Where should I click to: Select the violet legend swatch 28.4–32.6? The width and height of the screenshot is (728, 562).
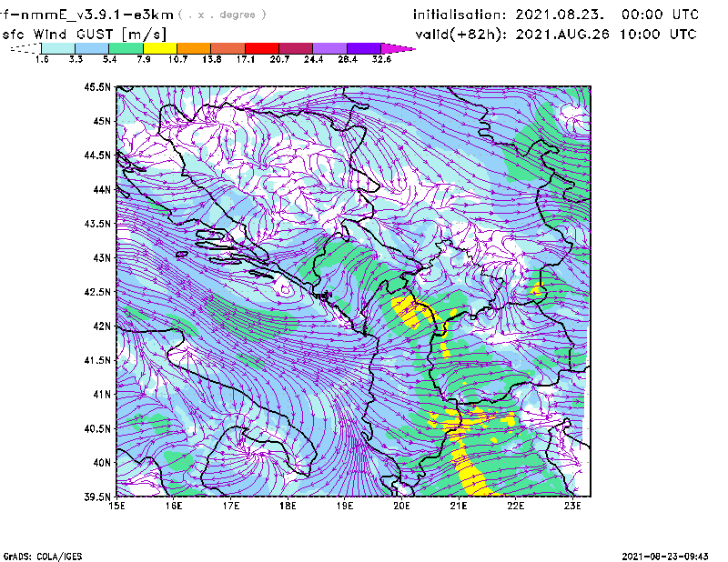point(364,48)
